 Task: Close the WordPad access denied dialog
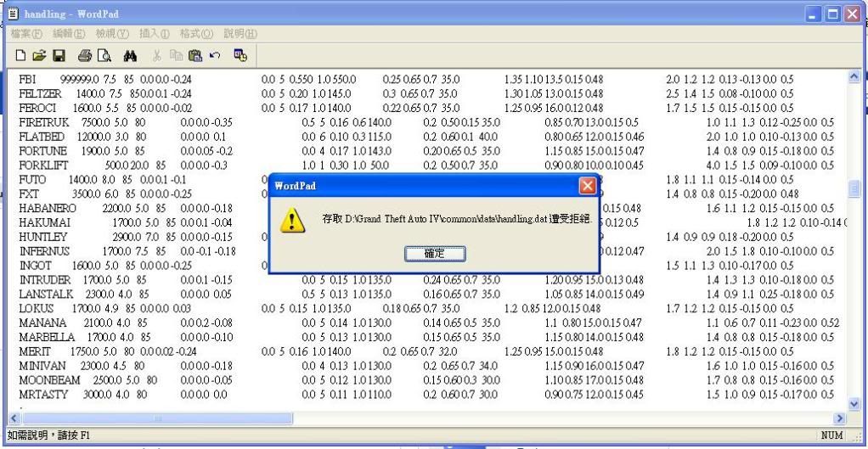[x=587, y=185]
